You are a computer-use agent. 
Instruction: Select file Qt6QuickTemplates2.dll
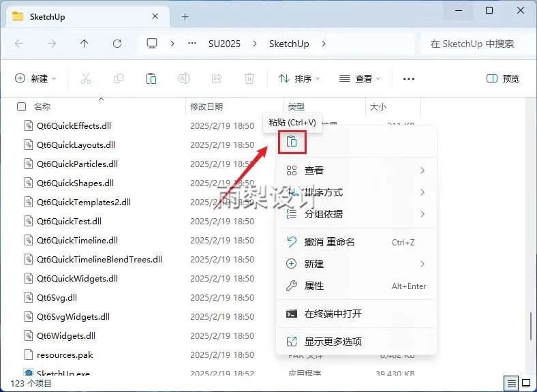[x=84, y=202]
